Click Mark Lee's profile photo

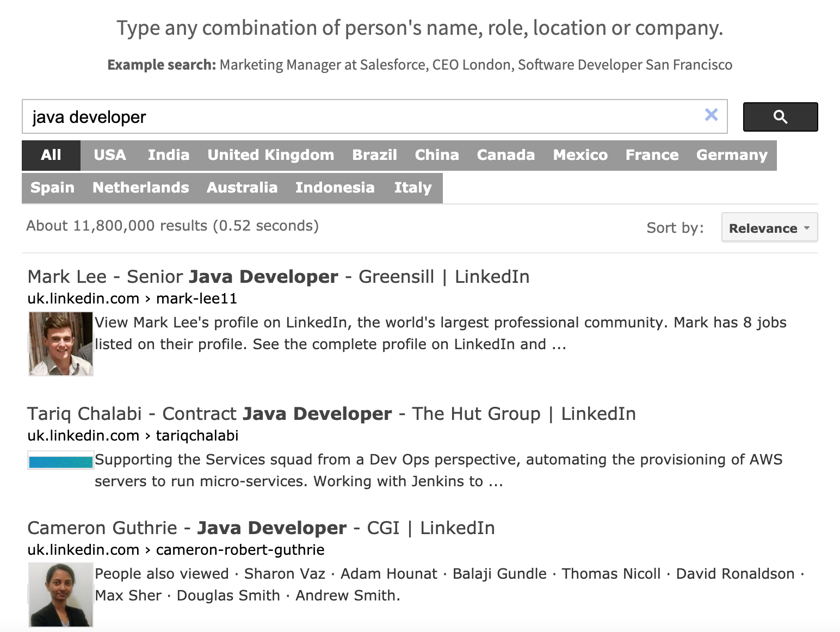pyautogui.click(x=60, y=344)
